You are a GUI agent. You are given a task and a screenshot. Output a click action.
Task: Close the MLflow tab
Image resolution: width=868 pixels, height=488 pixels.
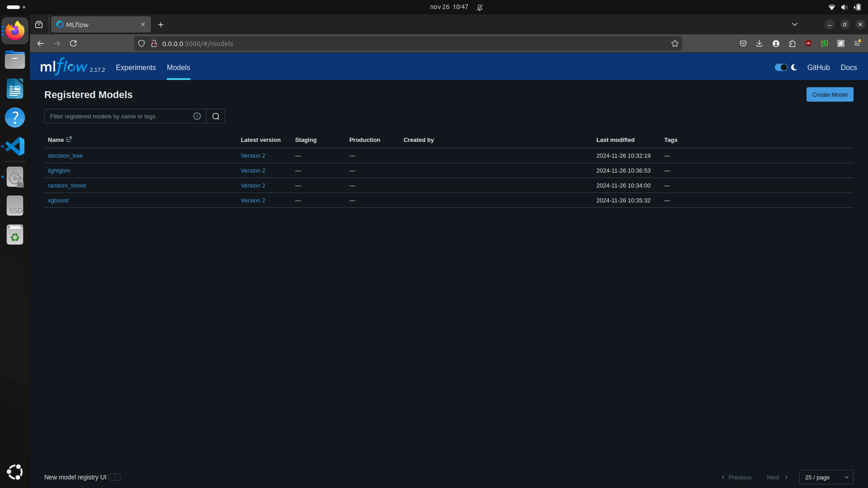(x=143, y=25)
